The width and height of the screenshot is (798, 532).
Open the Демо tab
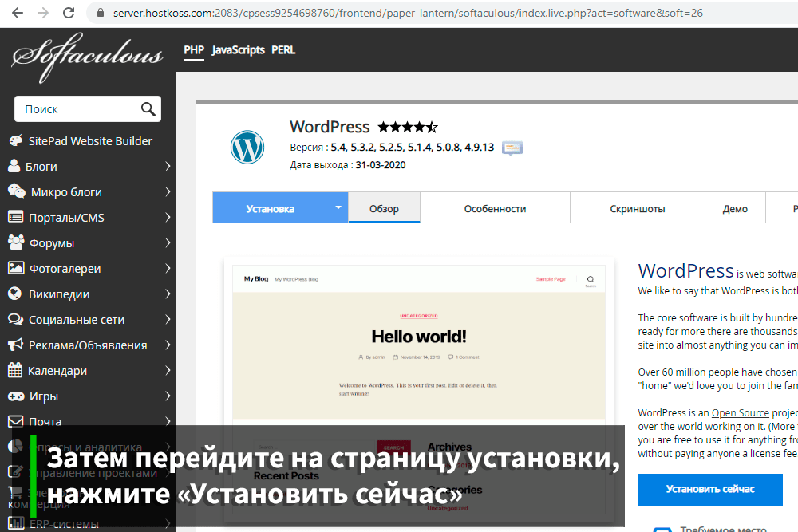[735, 208]
